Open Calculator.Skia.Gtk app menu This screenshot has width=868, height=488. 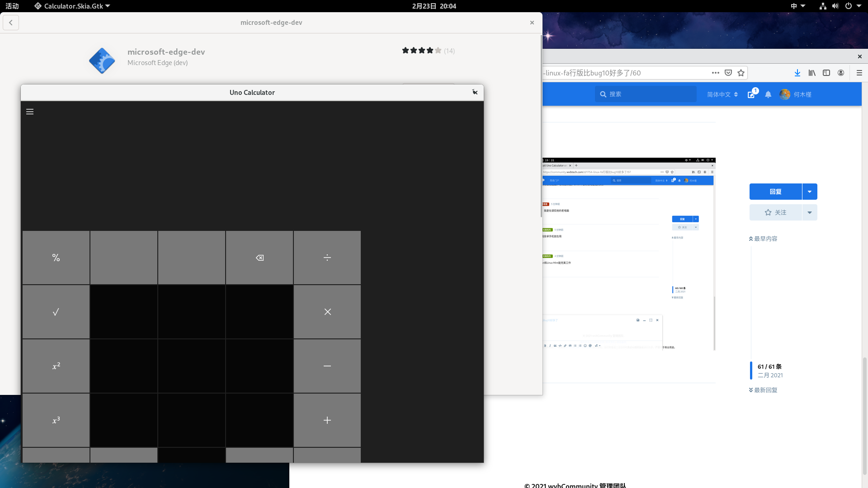click(72, 6)
